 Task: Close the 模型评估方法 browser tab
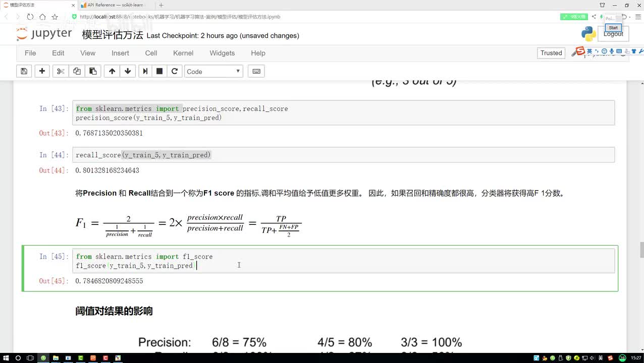pos(73,5)
